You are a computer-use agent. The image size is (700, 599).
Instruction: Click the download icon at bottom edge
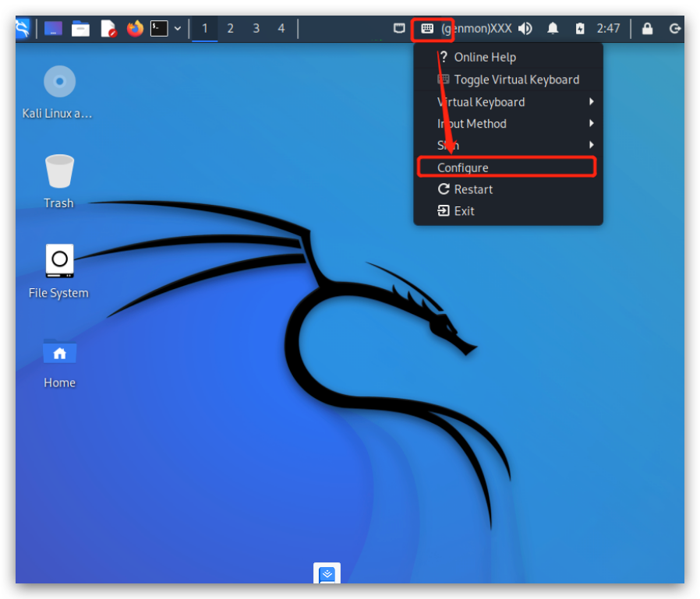tap(327, 573)
